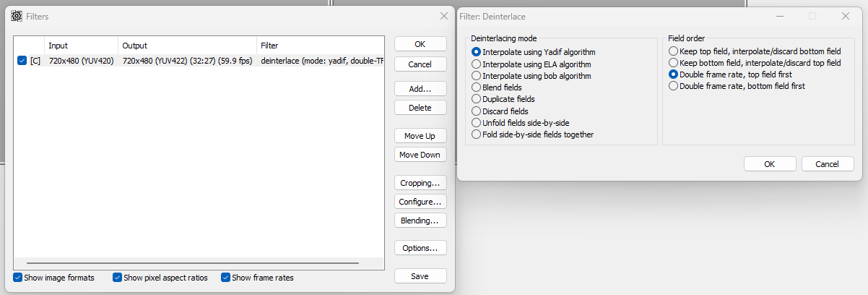Viewport: 868px width, 295px height.
Task: Pick Double frame rate, bottom field first
Action: click(x=674, y=86)
